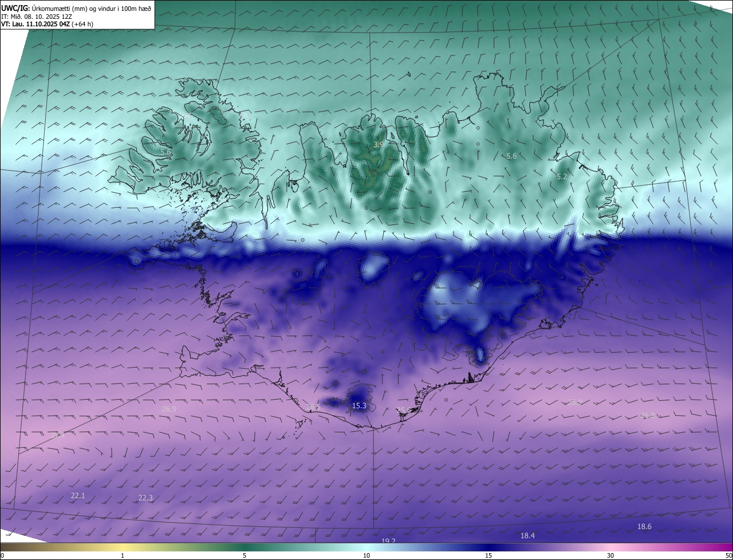Click the 18.4 value label on the map
Image resolution: width=733 pixels, height=560 pixels.
(527, 536)
